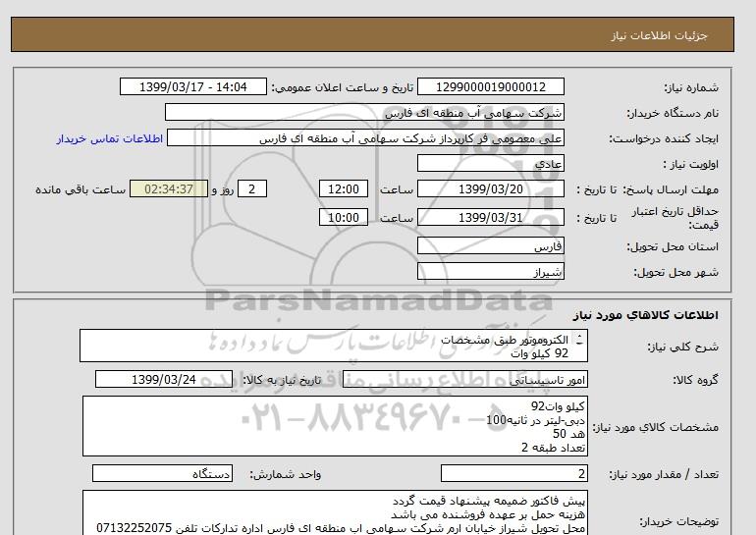Screen dimensions: 756x535
Task: Click the countdown timer 02:34:37
Action: (169, 188)
